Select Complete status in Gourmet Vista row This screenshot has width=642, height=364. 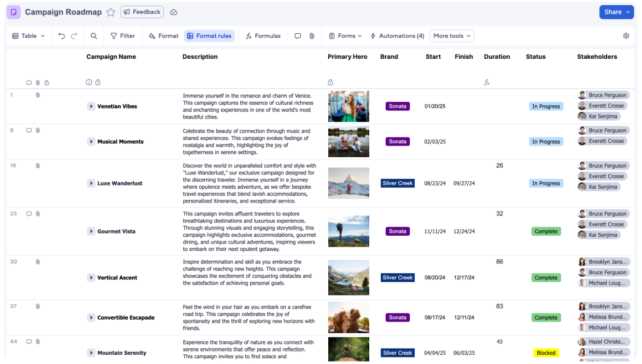point(546,231)
